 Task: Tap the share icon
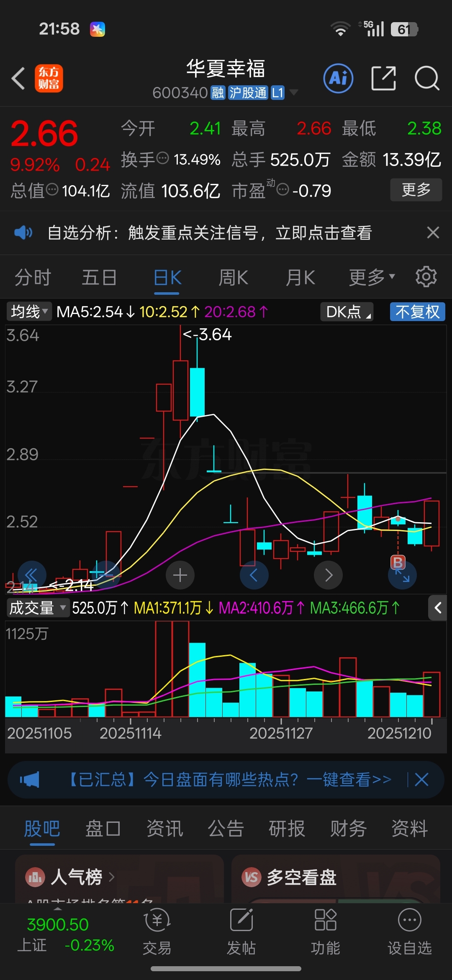[x=383, y=78]
